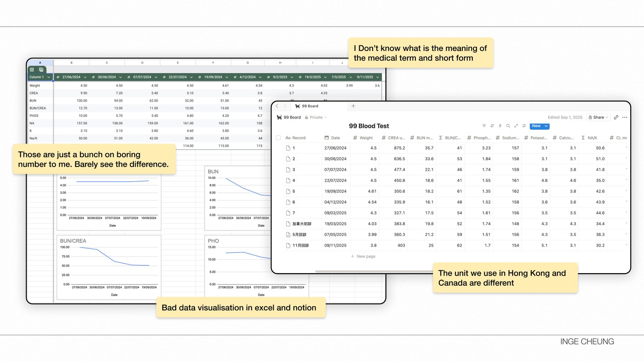Select the PHO line chart

(256, 268)
